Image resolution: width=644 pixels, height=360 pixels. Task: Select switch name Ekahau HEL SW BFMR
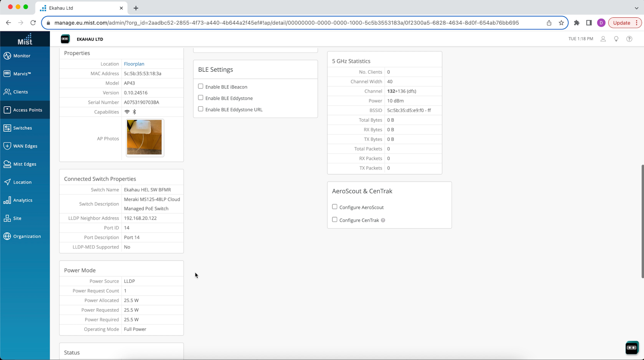point(147,190)
